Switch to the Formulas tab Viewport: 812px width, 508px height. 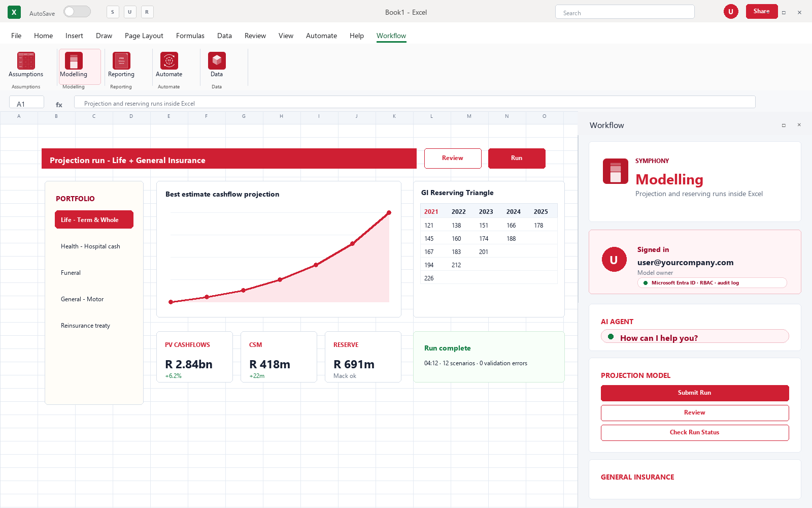pos(190,36)
